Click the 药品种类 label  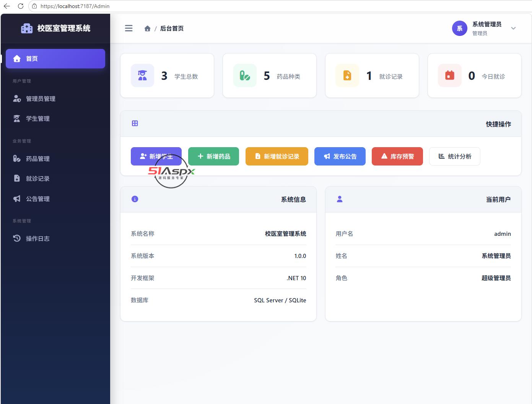point(289,76)
